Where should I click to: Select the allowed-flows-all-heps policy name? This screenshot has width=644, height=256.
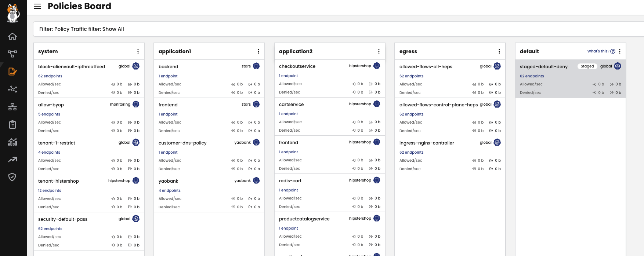click(x=426, y=67)
